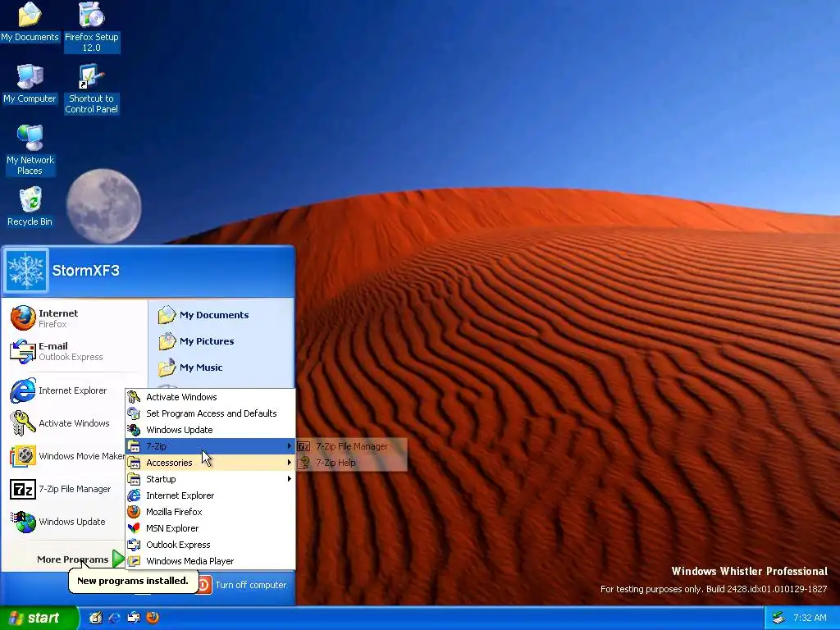Choose Activate Windows in programs submenu
Screen dimensions: 840x630
point(210,397)
